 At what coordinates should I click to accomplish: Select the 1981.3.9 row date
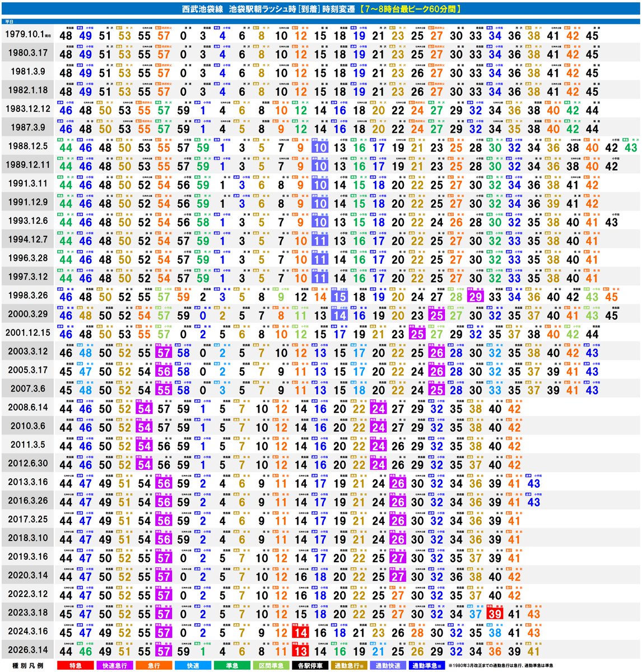click(27, 72)
